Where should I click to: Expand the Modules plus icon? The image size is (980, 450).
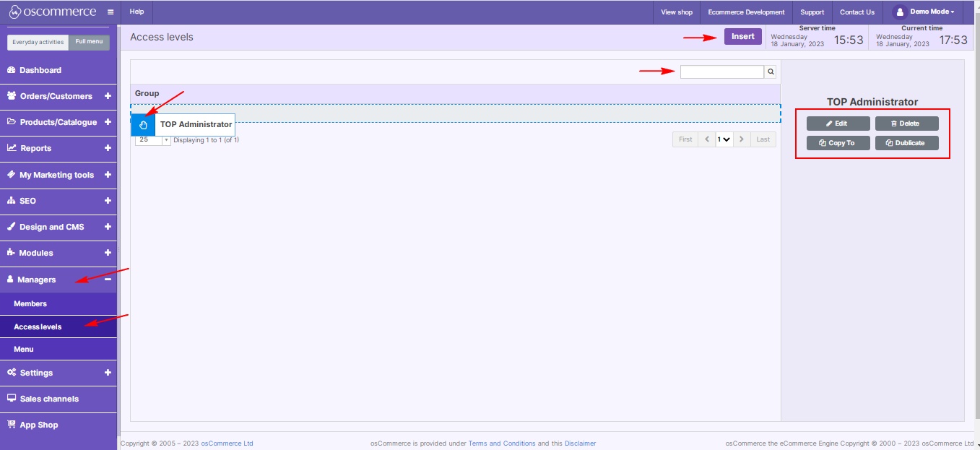click(108, 253)
